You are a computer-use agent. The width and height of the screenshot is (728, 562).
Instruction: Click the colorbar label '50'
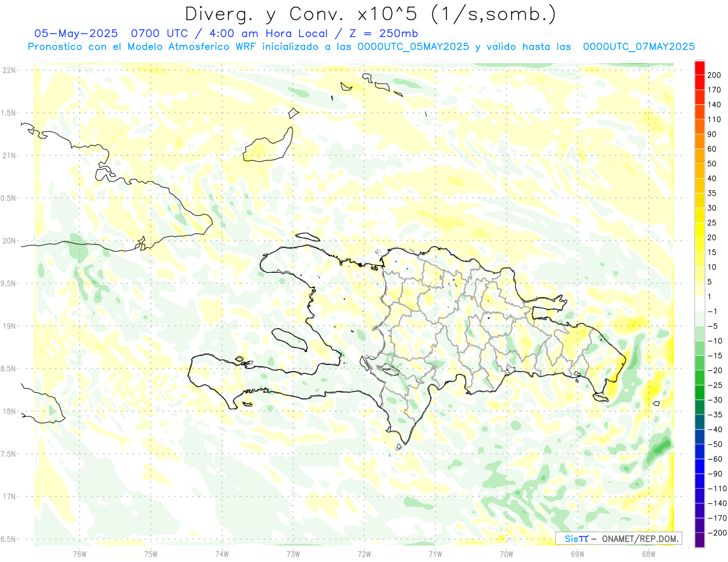click(x=713, y=164)
